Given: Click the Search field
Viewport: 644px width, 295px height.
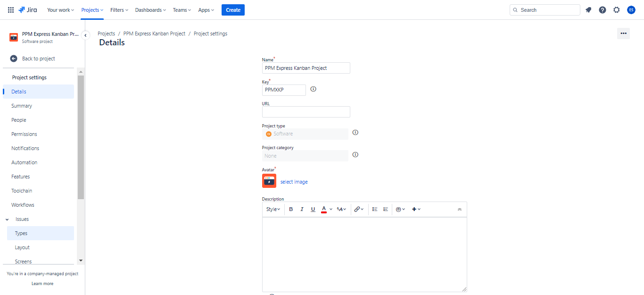Looking at the screenshot, I should tap(545, 10).
